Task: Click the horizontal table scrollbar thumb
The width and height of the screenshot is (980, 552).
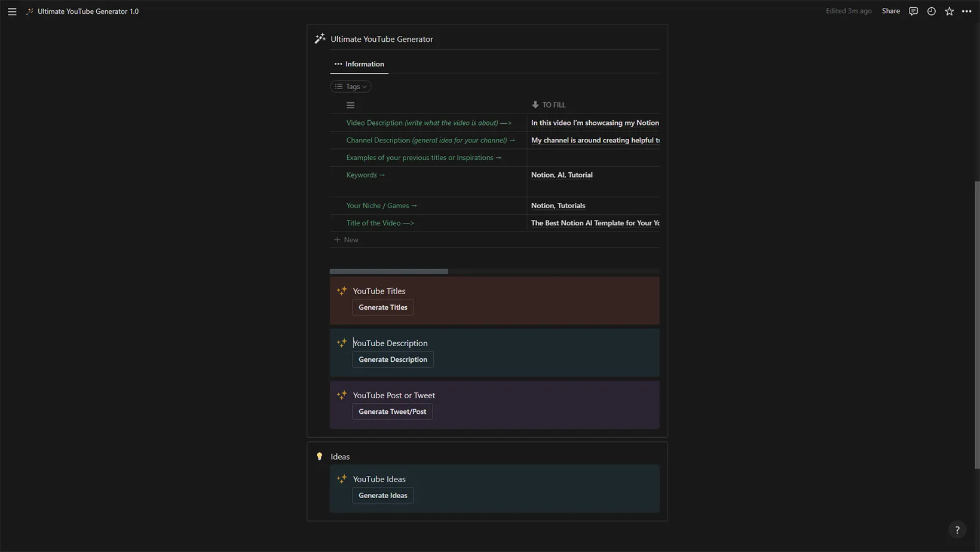Action: (389, 272)
